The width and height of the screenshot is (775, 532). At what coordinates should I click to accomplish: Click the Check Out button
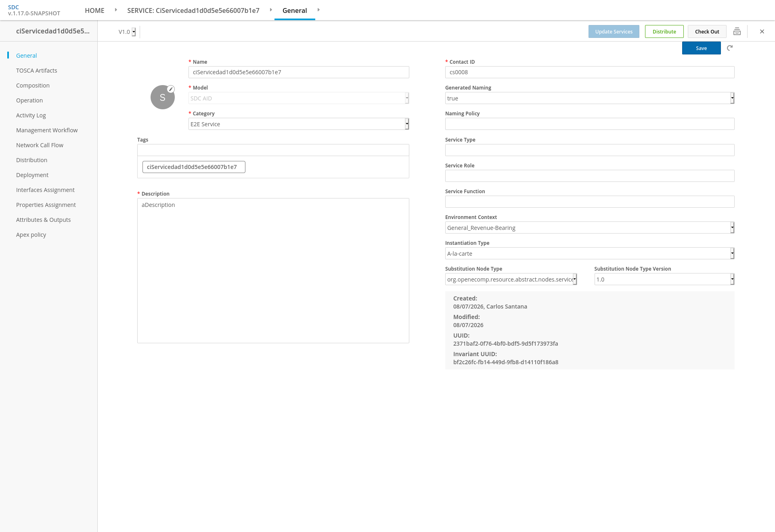click(x=707, y=31)
